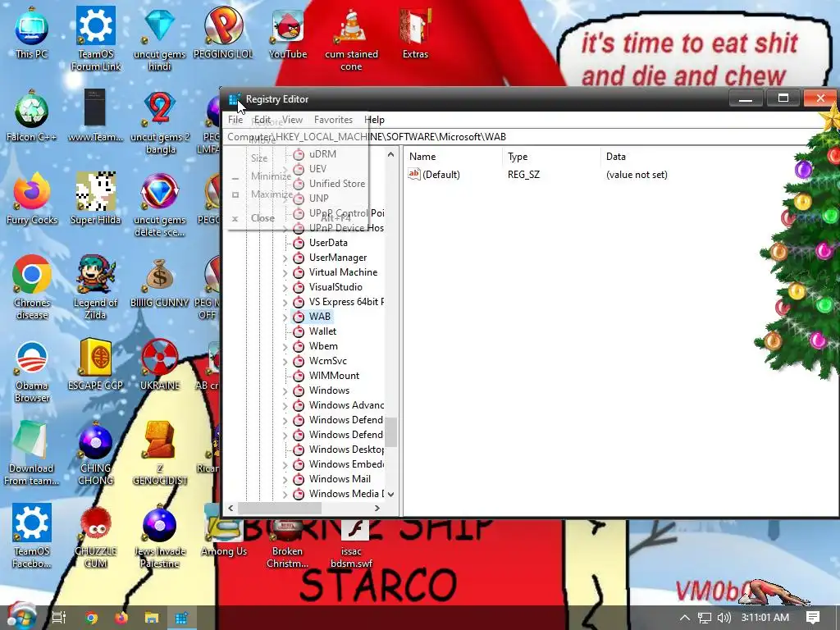Screen dimensions: 840x630
Task: Select the Windows Media key
Action: coord(346,494)
